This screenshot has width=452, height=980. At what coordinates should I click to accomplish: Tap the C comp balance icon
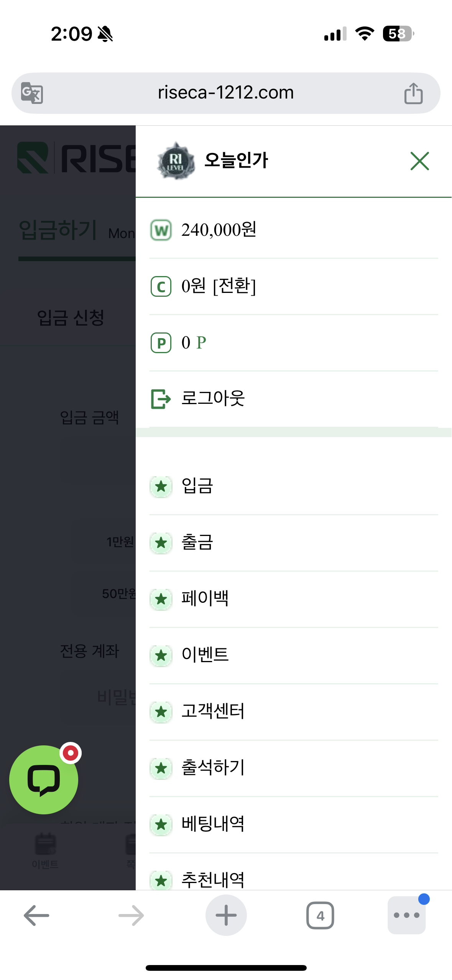pos(161,286)
